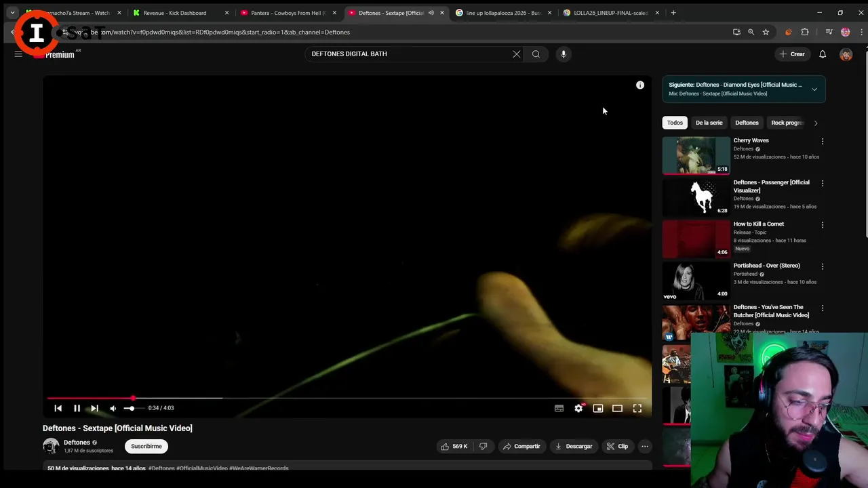The width and height of the screenshot is (868, 488).
Task: Open the Cherry Waves video thumbnail
Action: [x=696, y=155]
